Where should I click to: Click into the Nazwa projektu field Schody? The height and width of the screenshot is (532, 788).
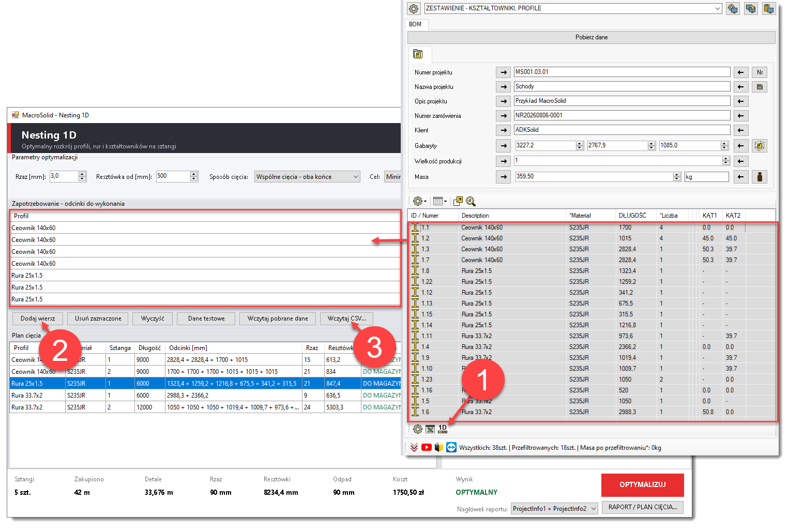pyautogui.click(x=622, y=86)
